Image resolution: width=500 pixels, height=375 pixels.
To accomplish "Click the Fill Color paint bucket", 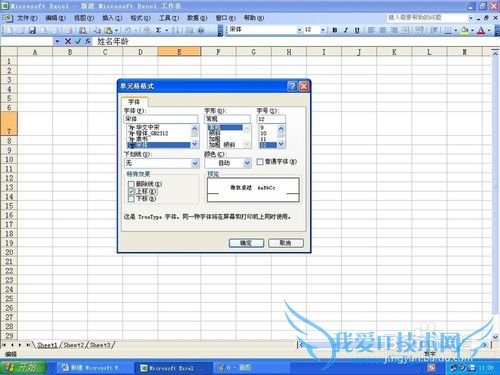I will coord(465,30).
